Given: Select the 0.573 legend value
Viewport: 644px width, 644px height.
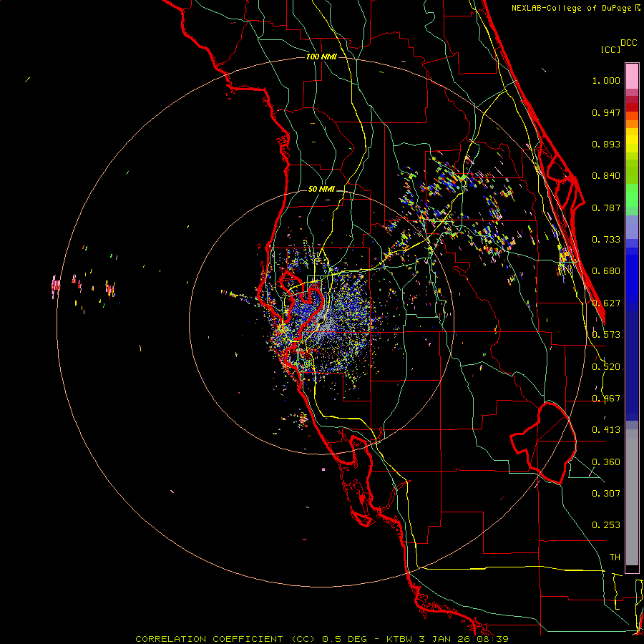Looking at the screenshot, I should 606,335.
